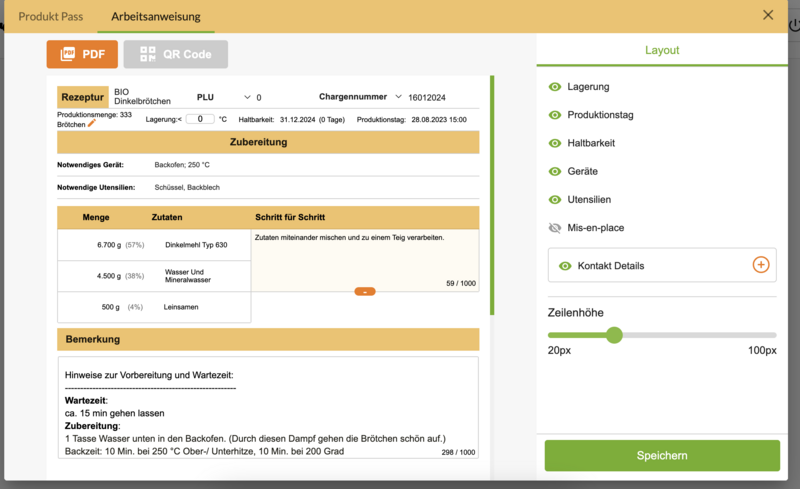Viewport: 800px width, 489px height.
Task: Click the orange collapse button under step text
Action: click(x=365, y=291)
